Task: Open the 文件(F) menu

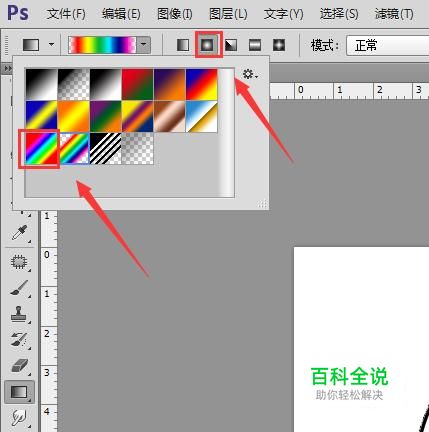Action: (66, 14)
